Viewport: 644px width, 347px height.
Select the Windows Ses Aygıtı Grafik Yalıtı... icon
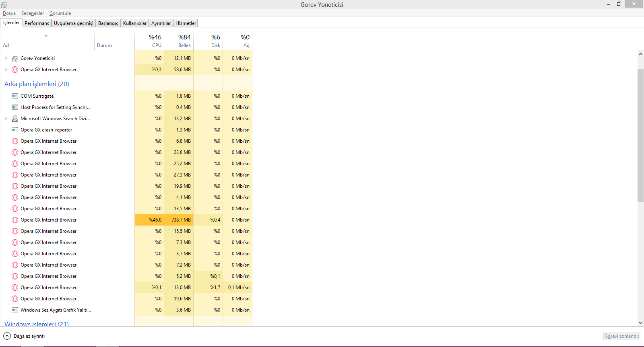(15, 310)
